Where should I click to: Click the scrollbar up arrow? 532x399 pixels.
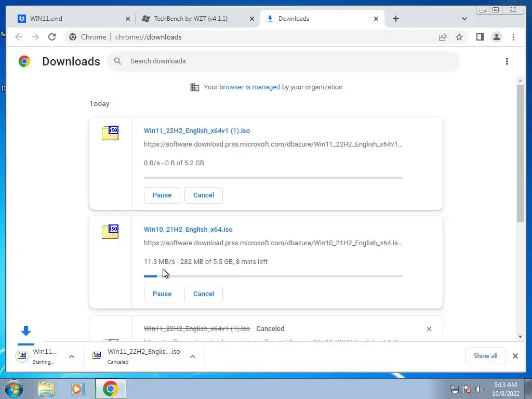click(x=520, y=81)
